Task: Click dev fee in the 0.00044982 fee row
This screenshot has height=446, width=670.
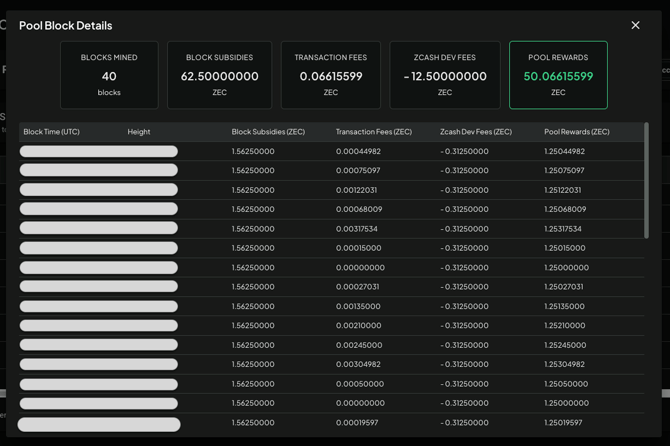Action: coord(464,151)
